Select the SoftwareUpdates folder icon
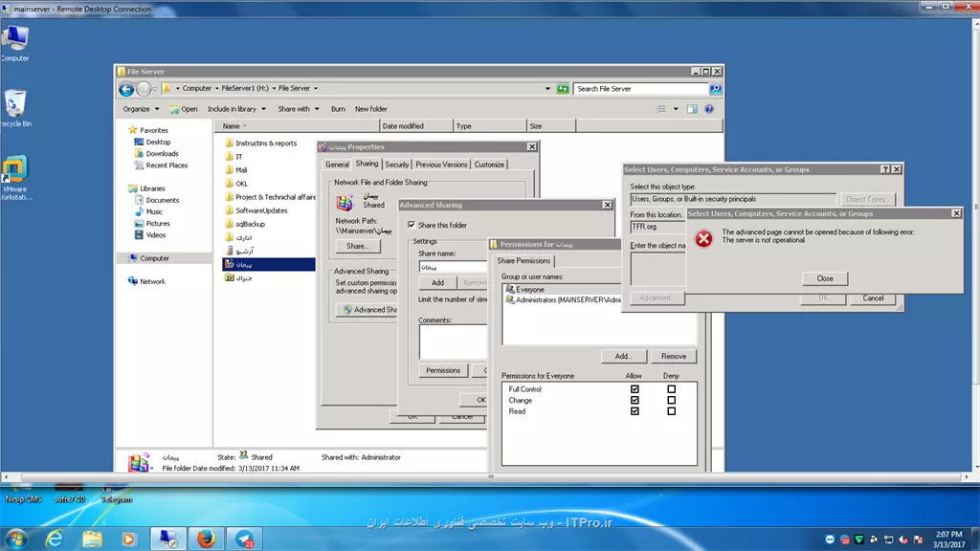Image resolution: width=980 pixels, height=551 pixels. click(x=230, y=210)
